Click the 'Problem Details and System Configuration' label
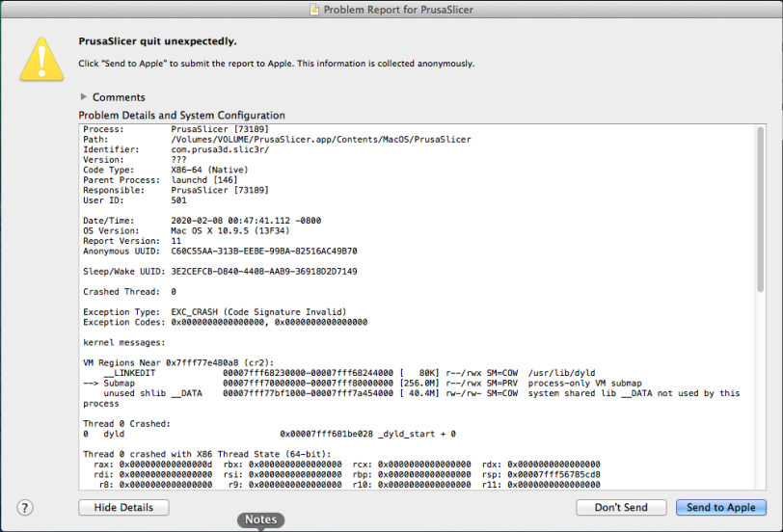Viewport: 783px width, 532px height. pos(181,116)
